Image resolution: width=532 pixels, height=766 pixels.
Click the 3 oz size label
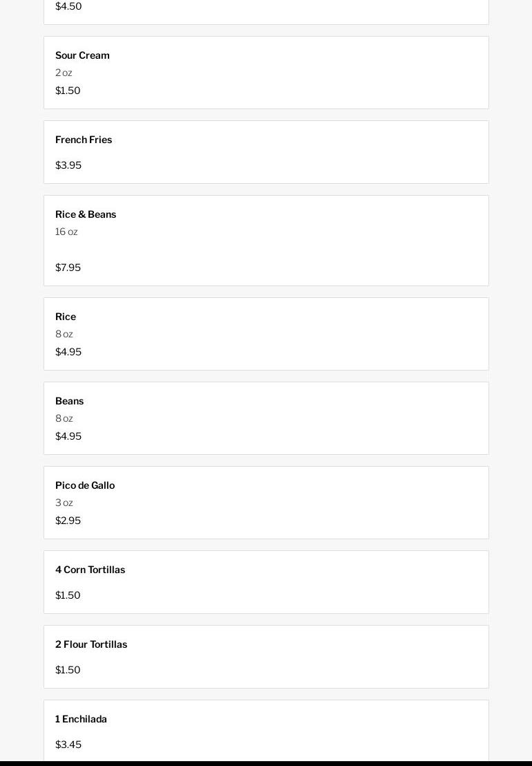tap(64, 503)
